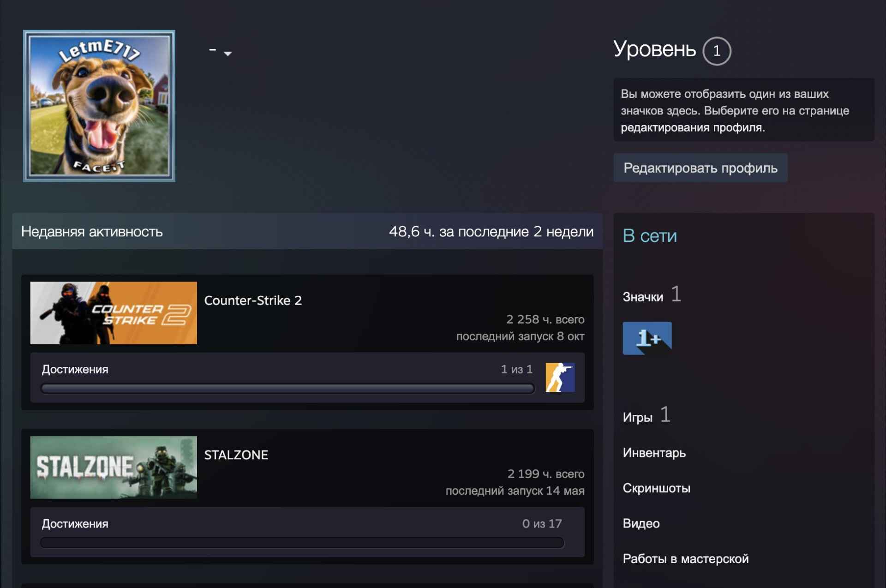The image size is (886, 588).
Task: Open Counter-Strike 2 game title link
Action: click(x=253, y=300)
